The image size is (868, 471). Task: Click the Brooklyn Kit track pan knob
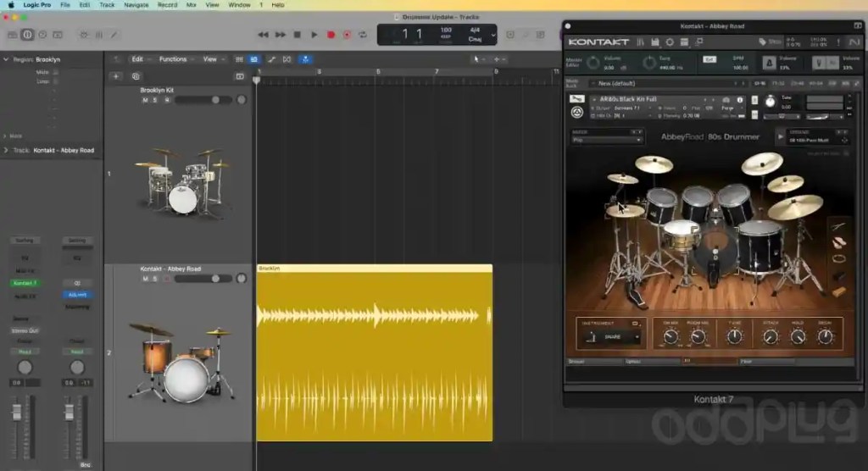click(x=242, y=100)
